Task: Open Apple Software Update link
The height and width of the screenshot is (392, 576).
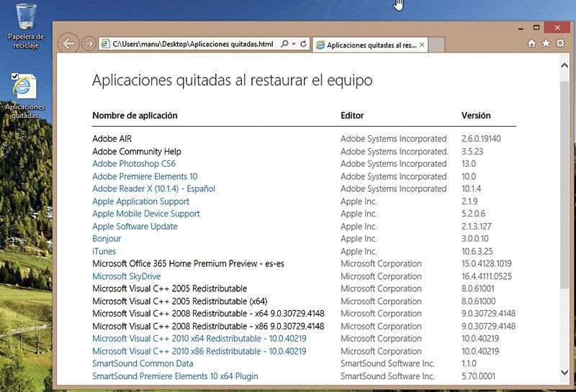Action: pyautogui.click(x=135, y=226)
